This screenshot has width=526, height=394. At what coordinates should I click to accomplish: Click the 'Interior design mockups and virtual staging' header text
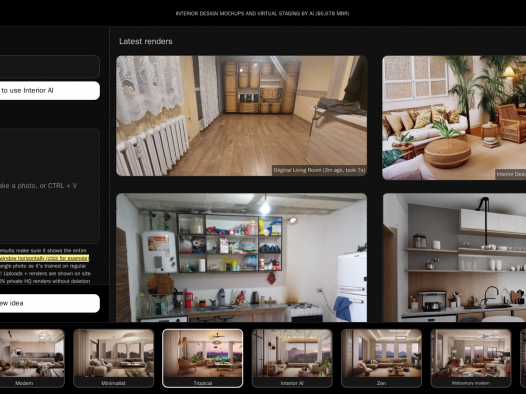262,14
